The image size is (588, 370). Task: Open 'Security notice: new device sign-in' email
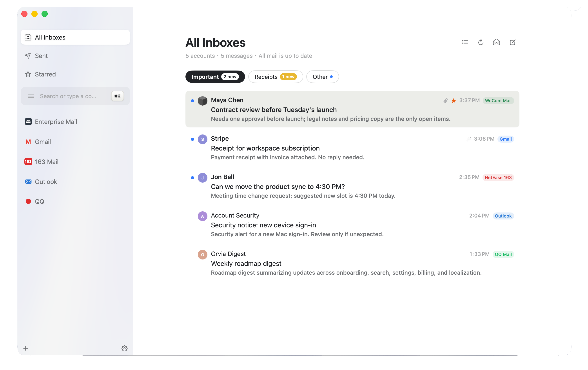[352, 225]
